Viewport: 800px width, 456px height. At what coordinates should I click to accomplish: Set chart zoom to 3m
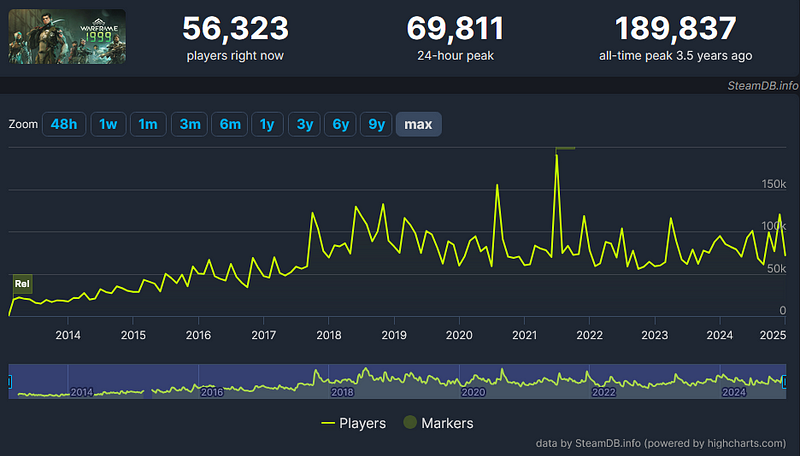(x=189, y=124)
